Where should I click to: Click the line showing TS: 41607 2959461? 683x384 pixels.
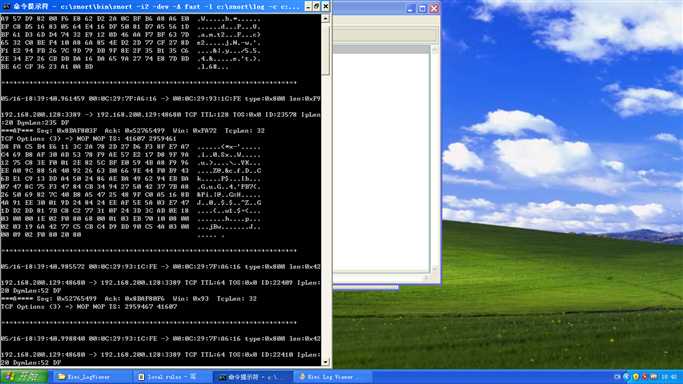pos(88,139)
